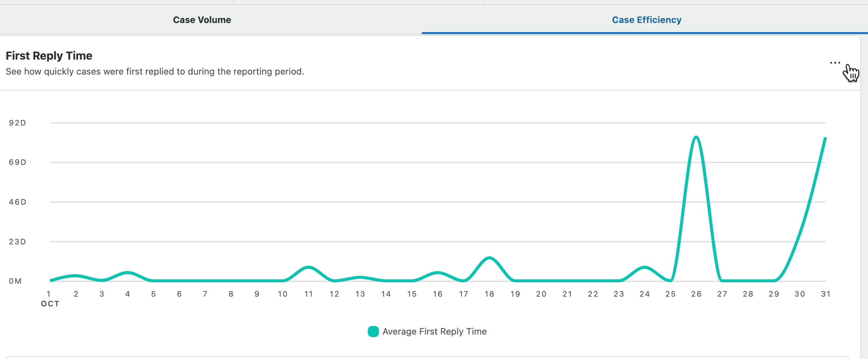868x359 pixels.
Task: Click the 92D axis label
Action: tap(17, 122)
